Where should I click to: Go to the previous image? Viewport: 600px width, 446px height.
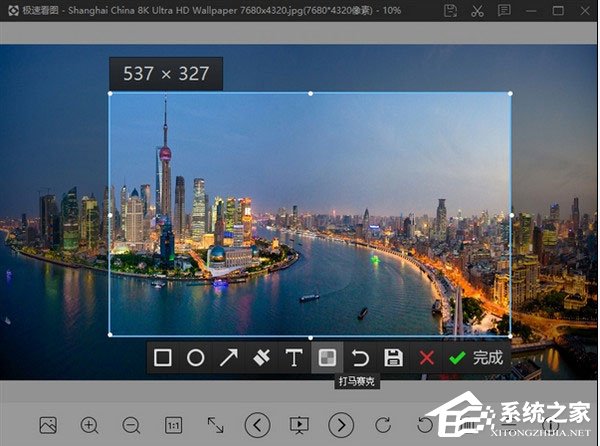coord(257,425)
